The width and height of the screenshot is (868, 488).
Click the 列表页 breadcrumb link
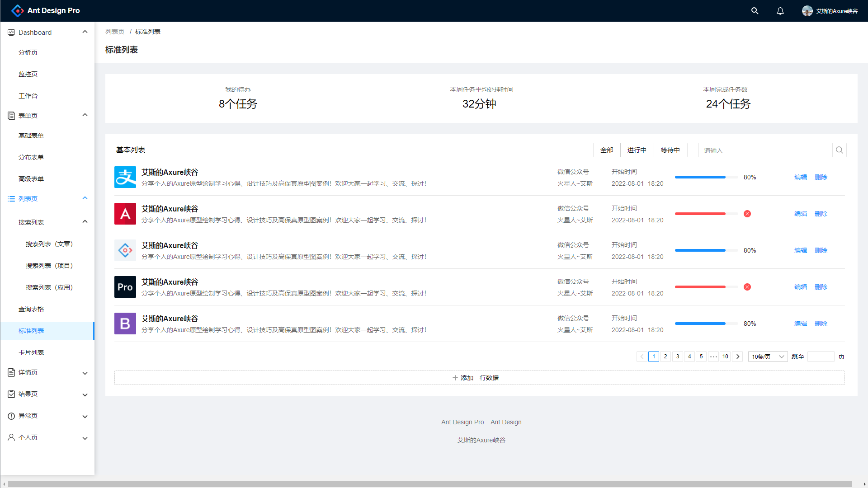tap(115, 32)
